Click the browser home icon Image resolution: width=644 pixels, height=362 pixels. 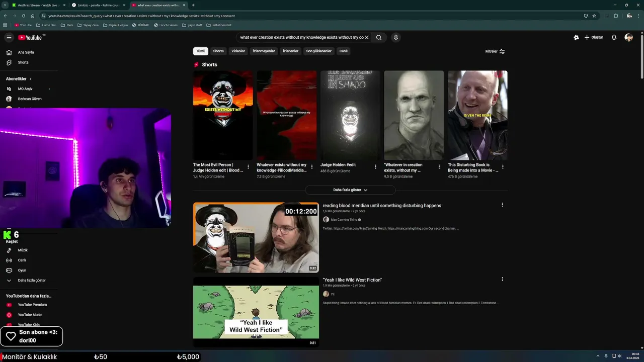coord(33,16)
